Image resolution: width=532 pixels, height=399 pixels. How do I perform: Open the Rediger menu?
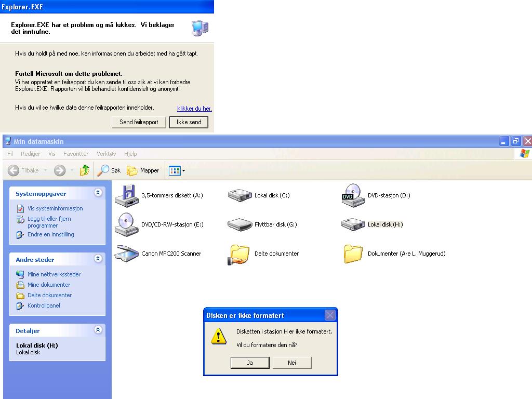pos(31,154)
